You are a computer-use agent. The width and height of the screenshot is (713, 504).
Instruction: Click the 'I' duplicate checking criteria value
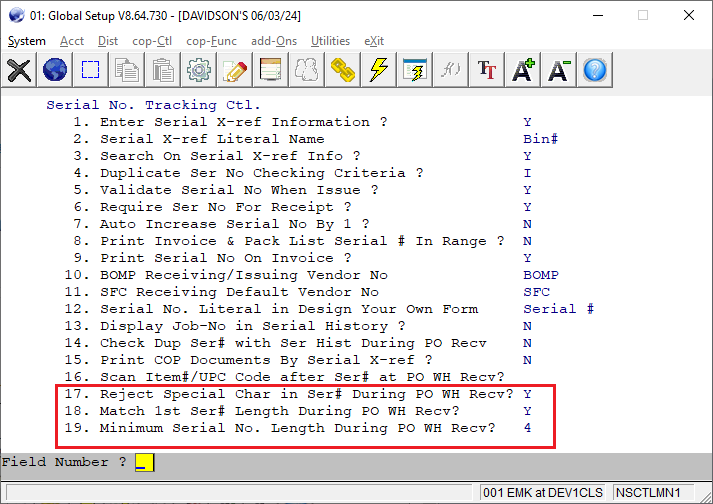pyautogui.click(x=527, y=173)
